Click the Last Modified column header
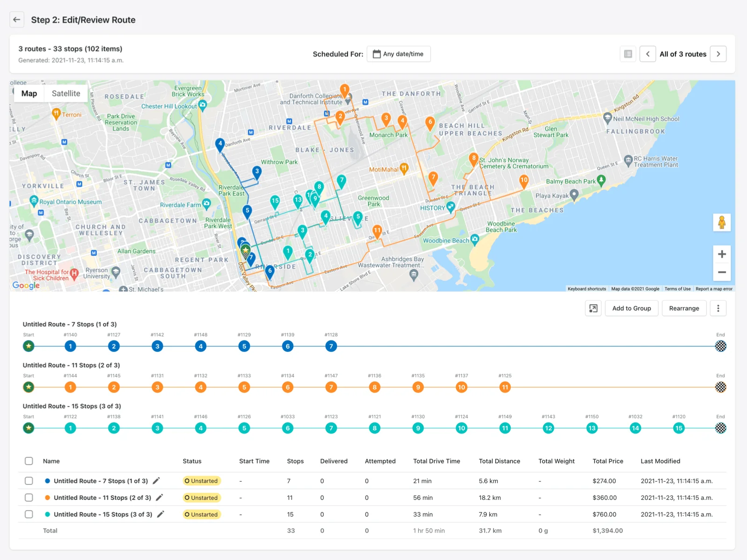 click(x=660, y=461)
